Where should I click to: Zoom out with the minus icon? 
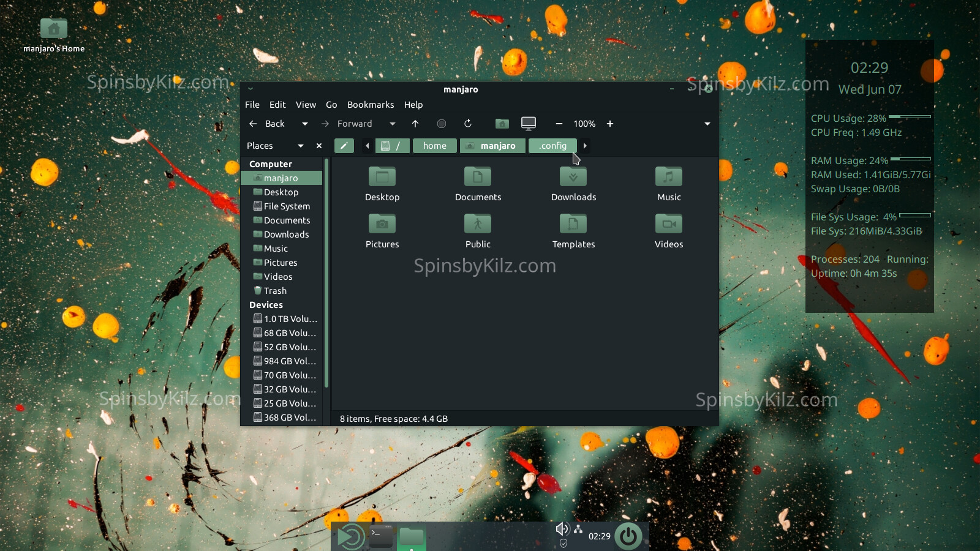[559, 124]
